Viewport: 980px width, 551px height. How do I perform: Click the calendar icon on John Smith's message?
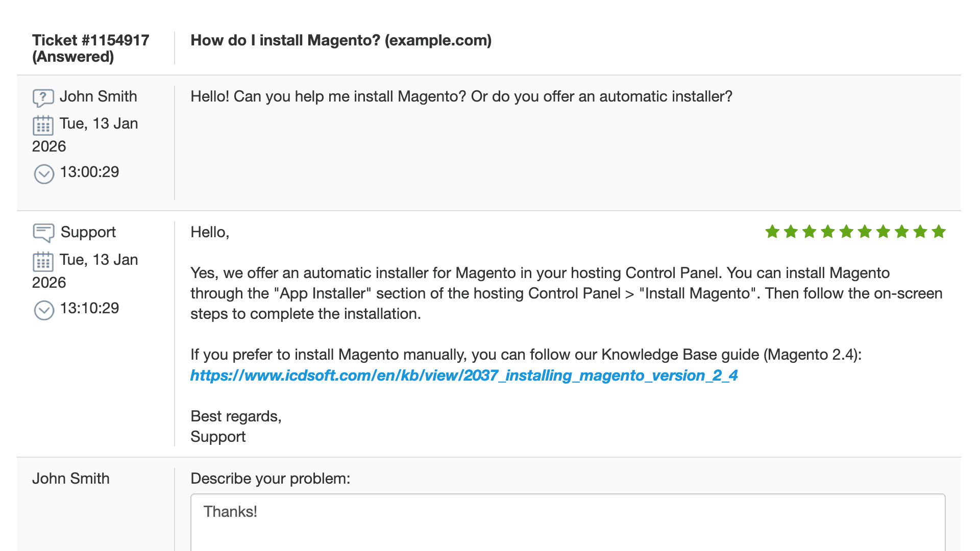43,125
